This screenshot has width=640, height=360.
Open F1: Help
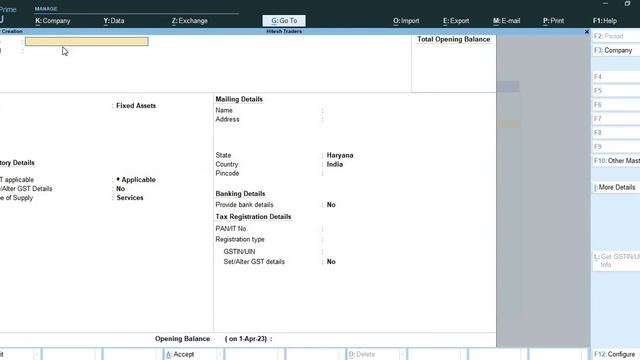pyautogui.click(x=604, y=21)
